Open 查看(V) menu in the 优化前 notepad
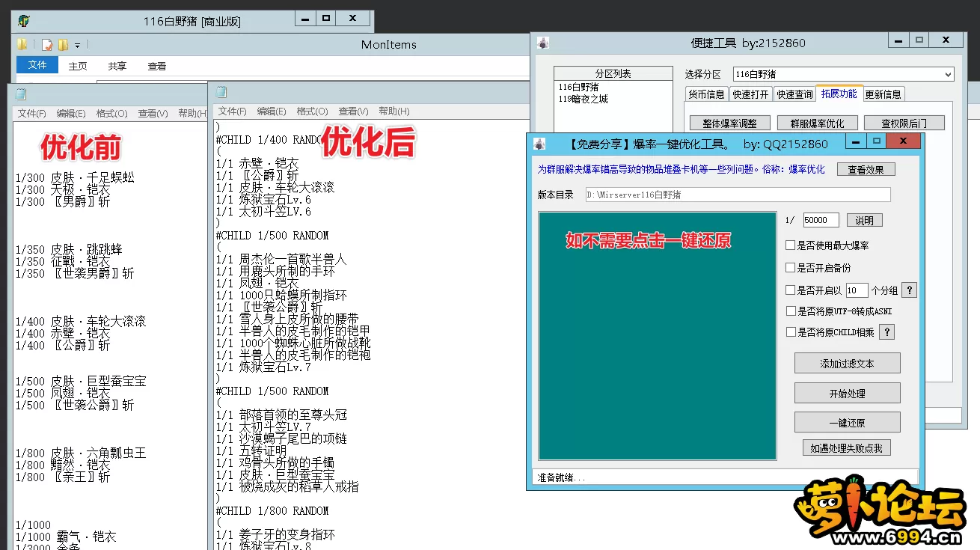 153,113
